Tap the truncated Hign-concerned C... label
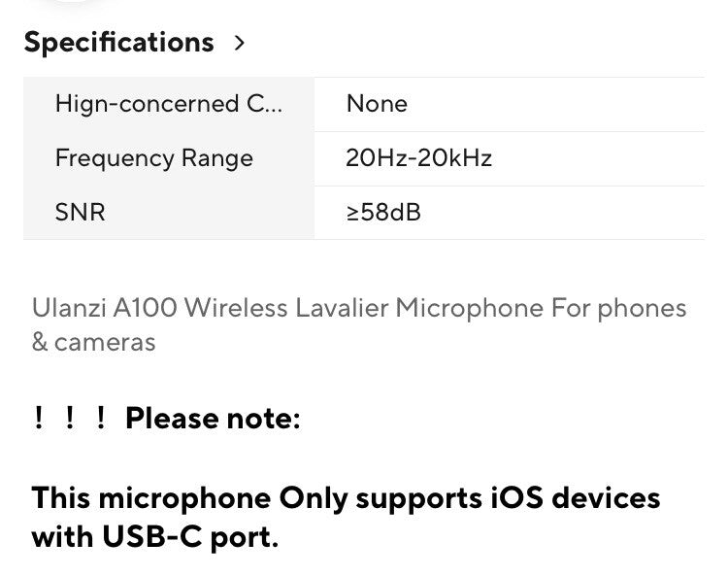Viewport: 728px width, 576px height. point(169,104)
